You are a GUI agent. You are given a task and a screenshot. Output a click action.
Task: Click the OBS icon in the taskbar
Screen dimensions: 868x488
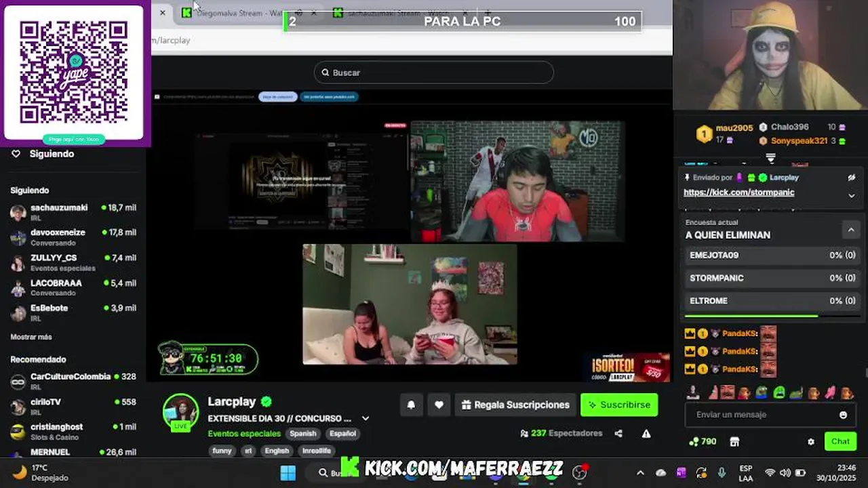tap(579, 472)
